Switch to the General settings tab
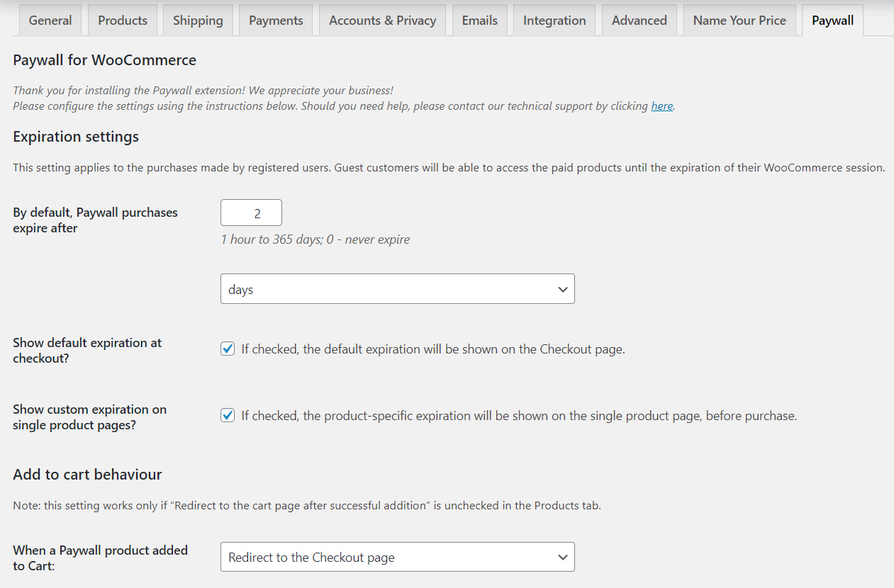 (x=50, y=20)
